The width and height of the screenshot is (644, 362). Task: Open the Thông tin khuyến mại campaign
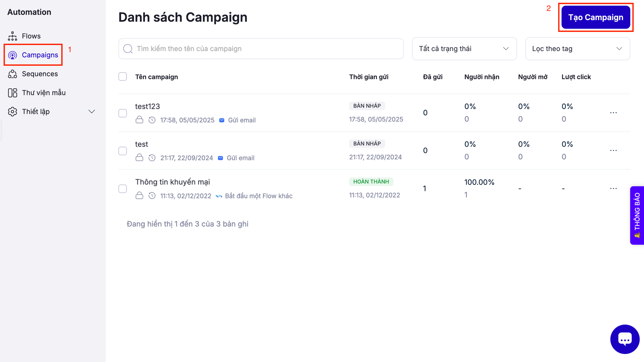[172, 182]
